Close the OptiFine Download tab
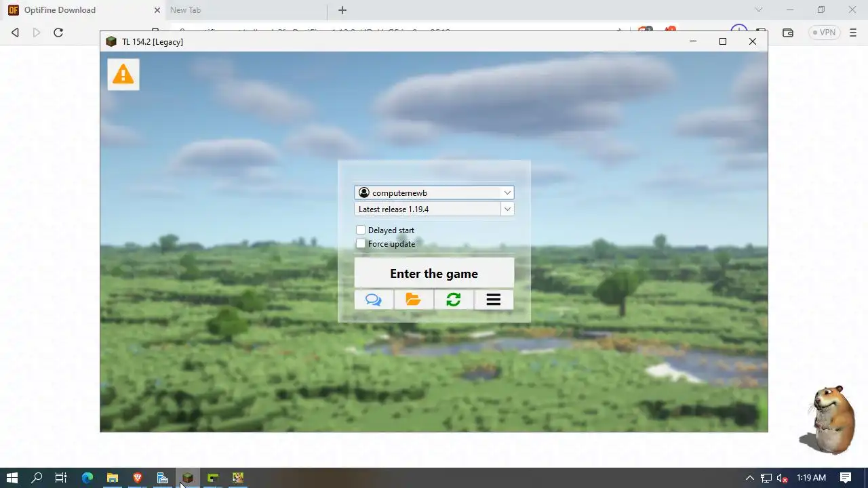 coord(157,10)
